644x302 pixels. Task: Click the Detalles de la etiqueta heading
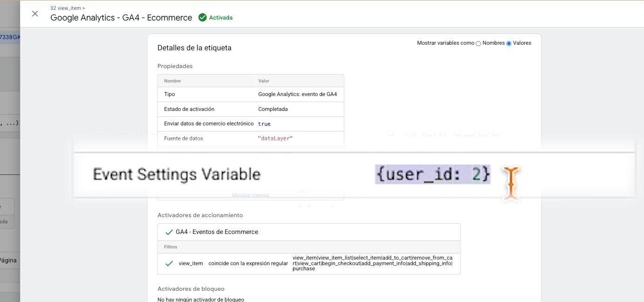pos(194,48)
